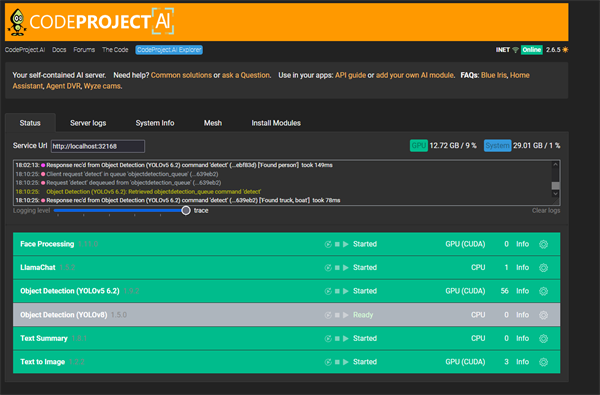Image resolution: width=600 pixels, height=395 pixels.
Task: Adjust the Logging level slider handle
Action: [186, 211]
